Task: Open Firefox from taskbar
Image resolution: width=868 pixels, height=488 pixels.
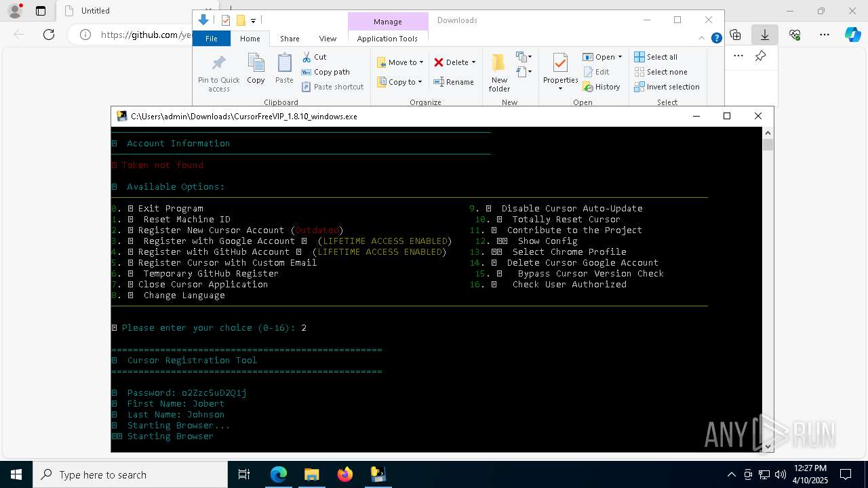Action: [344, 474]
